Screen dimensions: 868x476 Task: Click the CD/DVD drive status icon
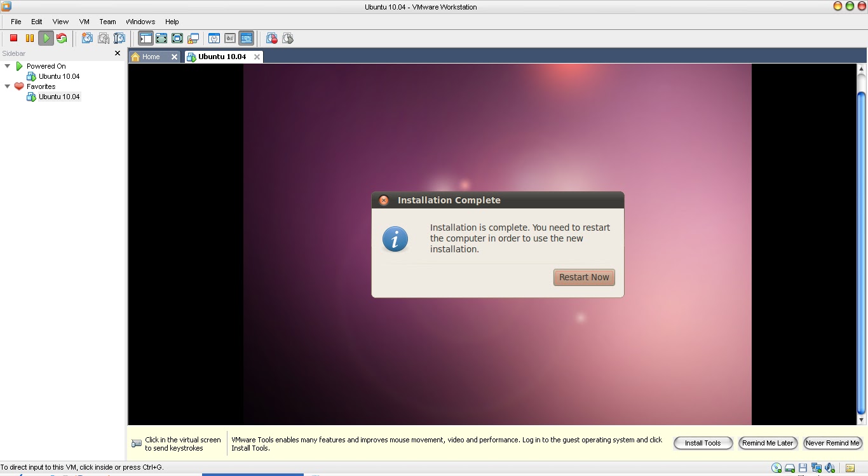[x=776, y=468]
